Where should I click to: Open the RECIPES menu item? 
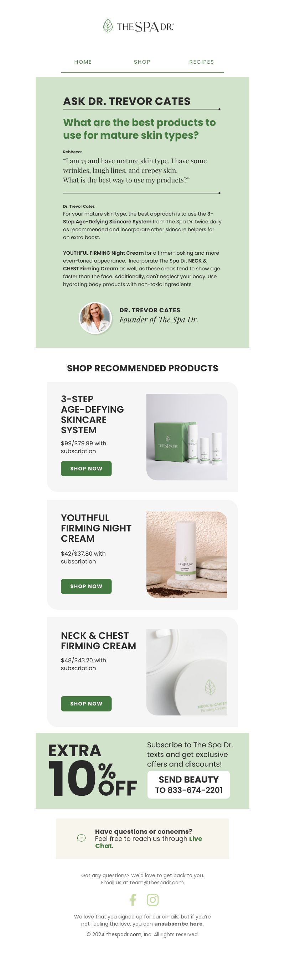tap(202, 62)
